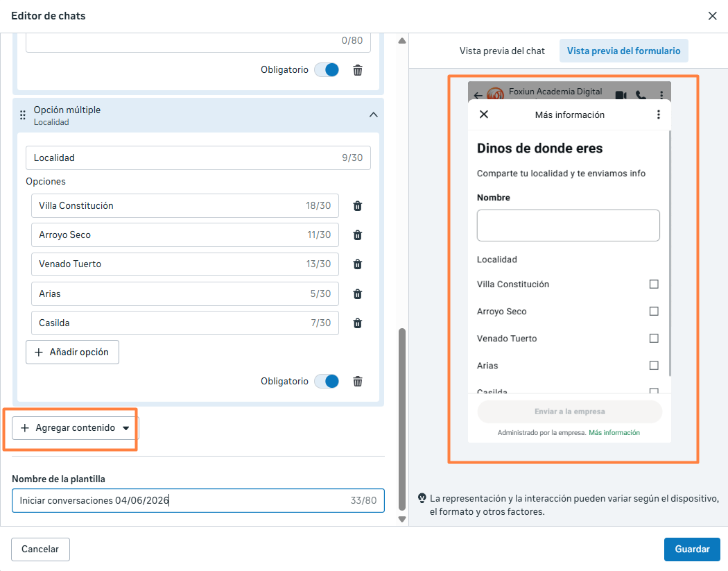
Task: Collapse the Opción múltiple section
Action: point(373,114)
